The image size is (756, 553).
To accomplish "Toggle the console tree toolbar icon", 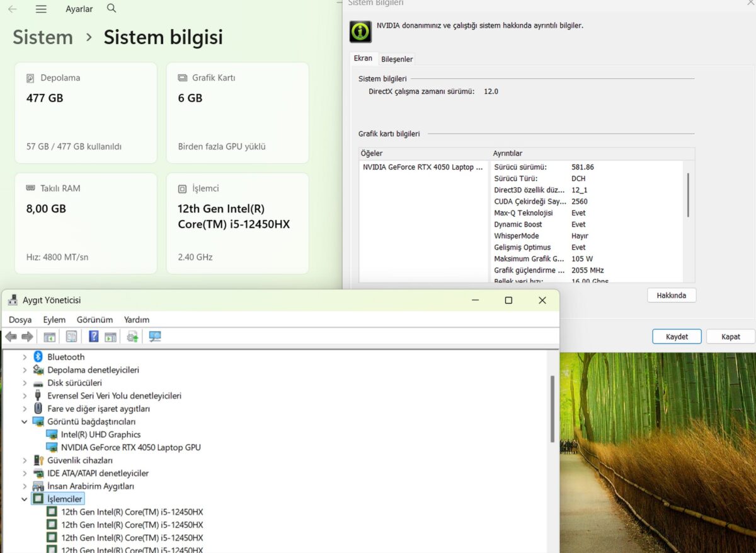I will tap(49, 337).
